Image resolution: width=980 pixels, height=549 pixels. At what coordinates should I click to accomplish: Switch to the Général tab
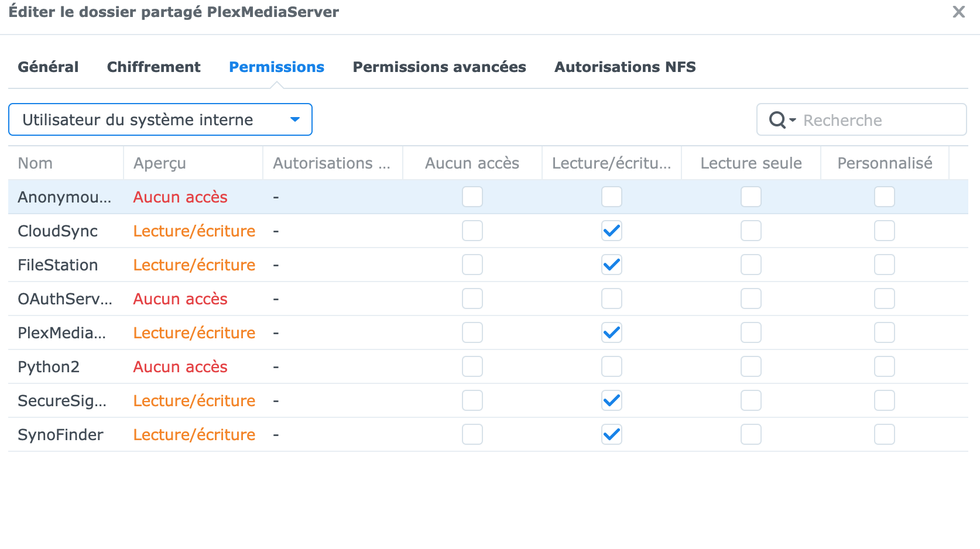[48, 67]
